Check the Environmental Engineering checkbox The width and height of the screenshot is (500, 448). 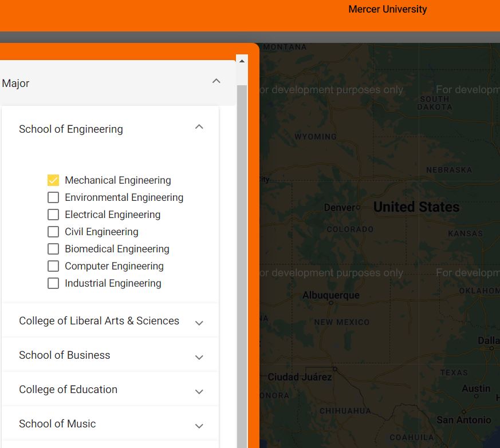click(x=53, y=197)
